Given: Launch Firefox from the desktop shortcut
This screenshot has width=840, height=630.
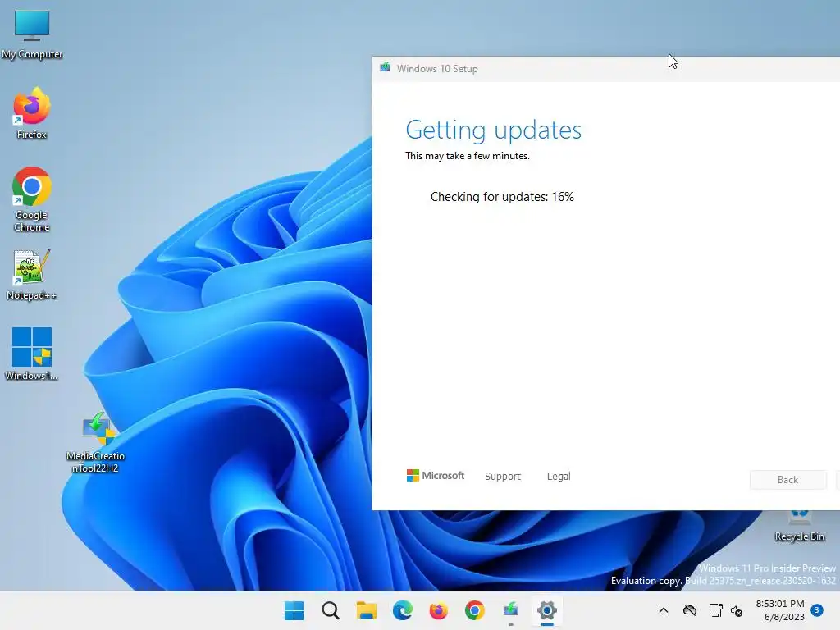Looking at the screenshot, I should coord(32,113).
